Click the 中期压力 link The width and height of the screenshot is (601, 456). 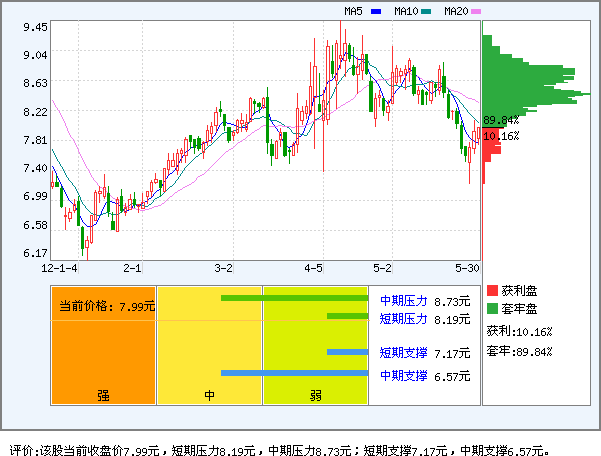[x=404, y=301]
